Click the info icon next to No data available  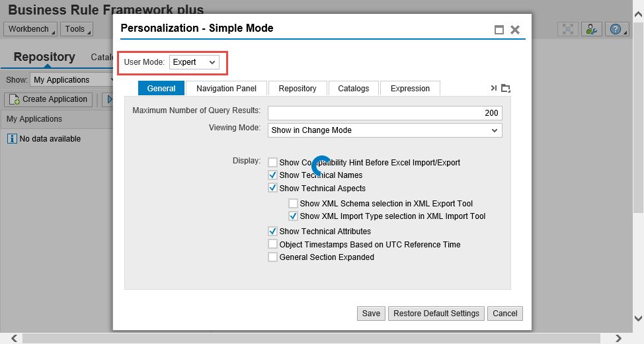[12, 138]
